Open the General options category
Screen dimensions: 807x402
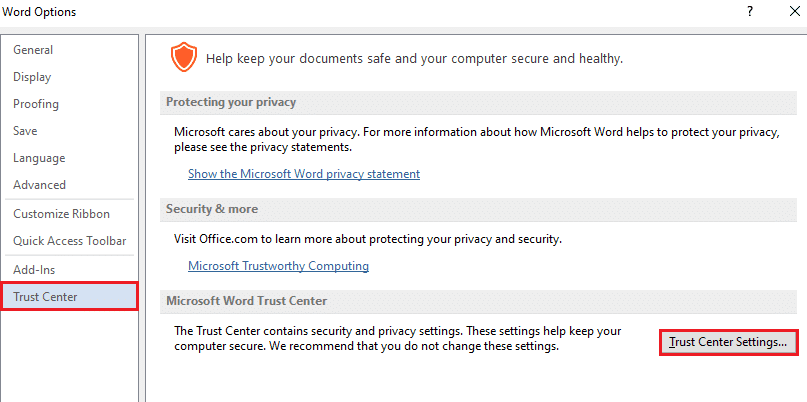tap(33, 50)
